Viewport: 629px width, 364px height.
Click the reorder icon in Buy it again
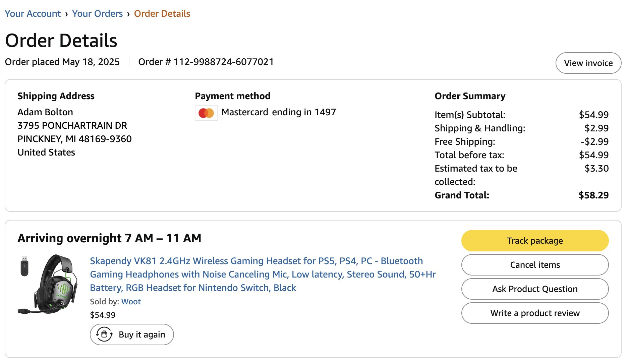pyautogui.click(x=104, y=334)
